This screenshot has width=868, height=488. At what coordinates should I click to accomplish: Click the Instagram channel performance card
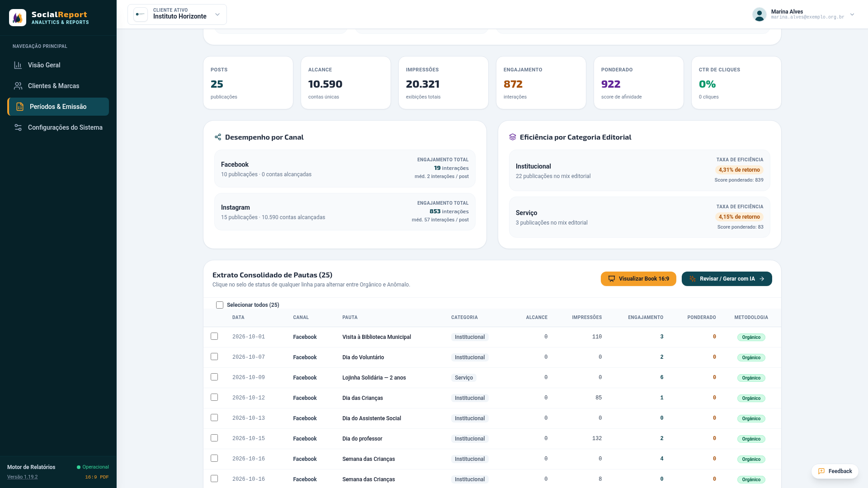tap(345, 212)
